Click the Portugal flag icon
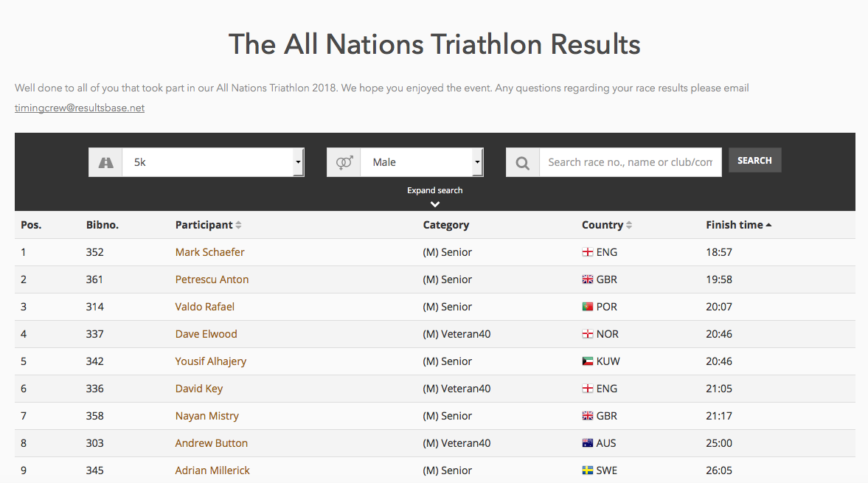Viewport: 868px width, 483px height. 588,307
